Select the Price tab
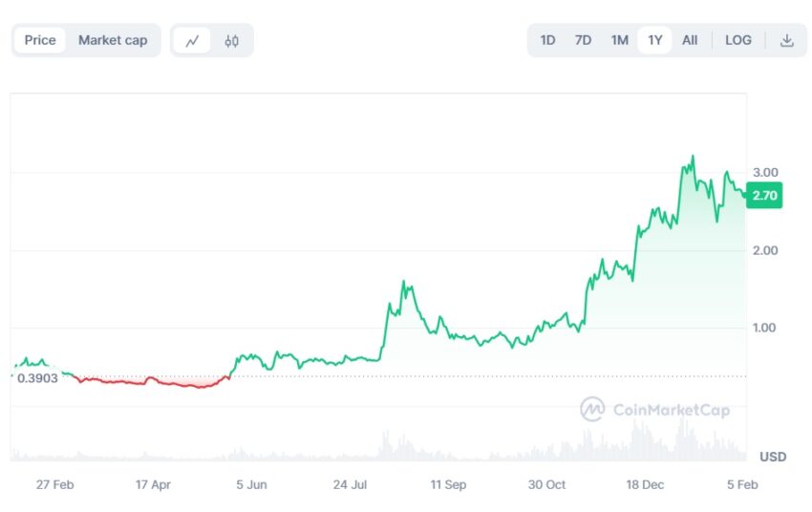Image resolution: width=812 pixels, height=512 pixels. 40,40
